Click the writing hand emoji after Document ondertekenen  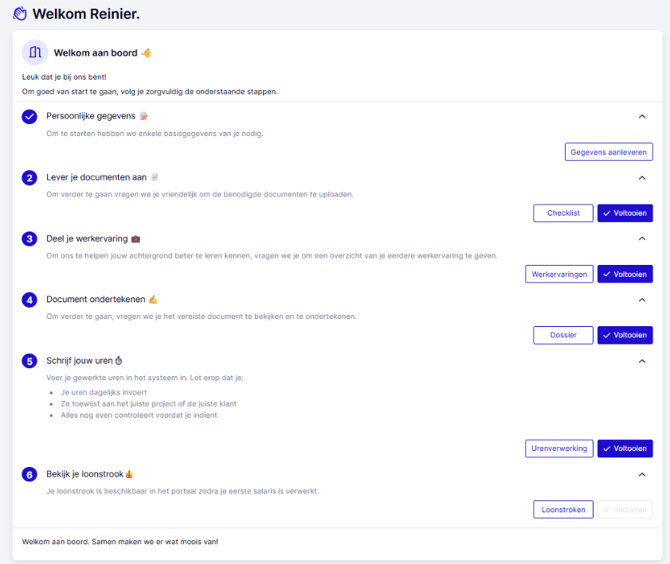153,300
